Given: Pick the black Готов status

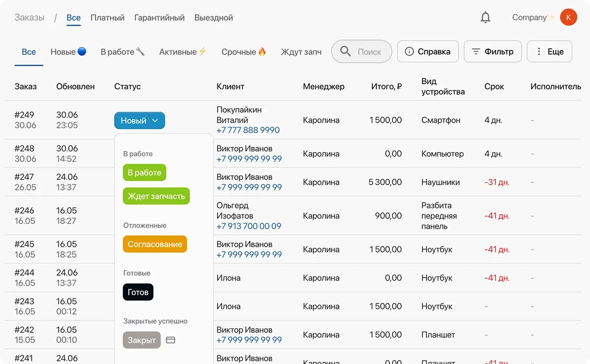Looking at the screenshot, I should (x=138, y=292).
